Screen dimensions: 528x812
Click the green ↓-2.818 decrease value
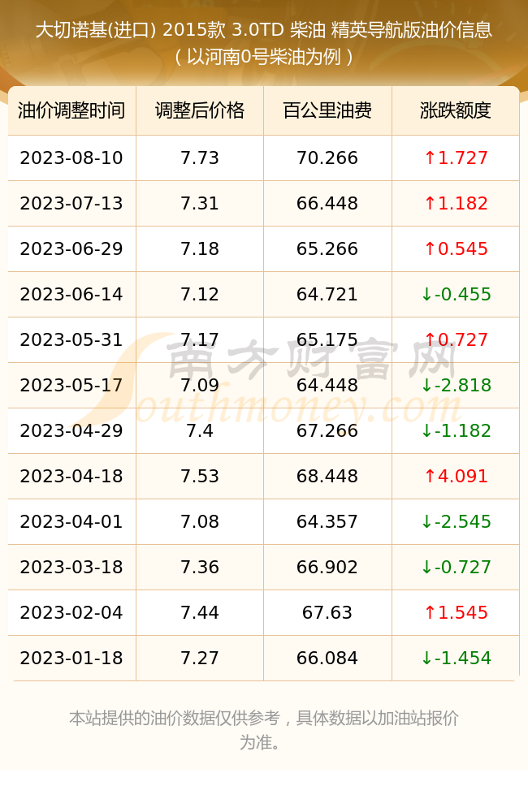(456, 385)
